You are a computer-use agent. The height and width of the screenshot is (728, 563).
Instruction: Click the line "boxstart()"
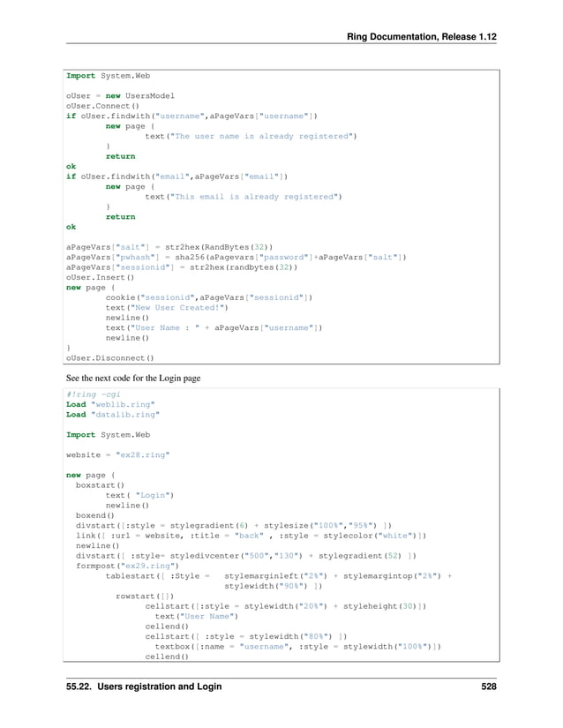pos(101,485)
